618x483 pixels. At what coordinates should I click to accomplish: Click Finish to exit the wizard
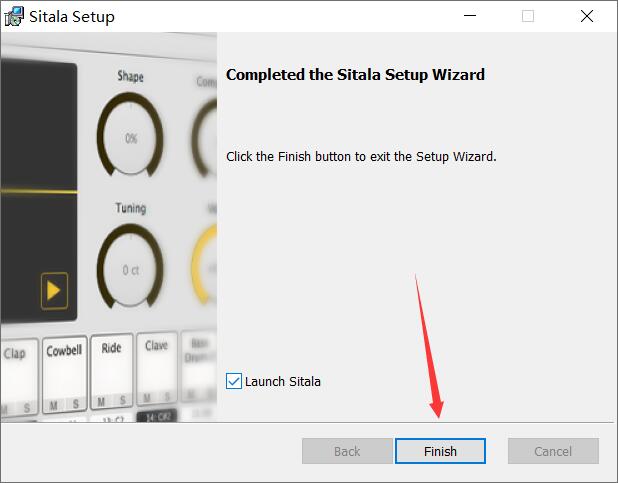click(x=440, y=451)
